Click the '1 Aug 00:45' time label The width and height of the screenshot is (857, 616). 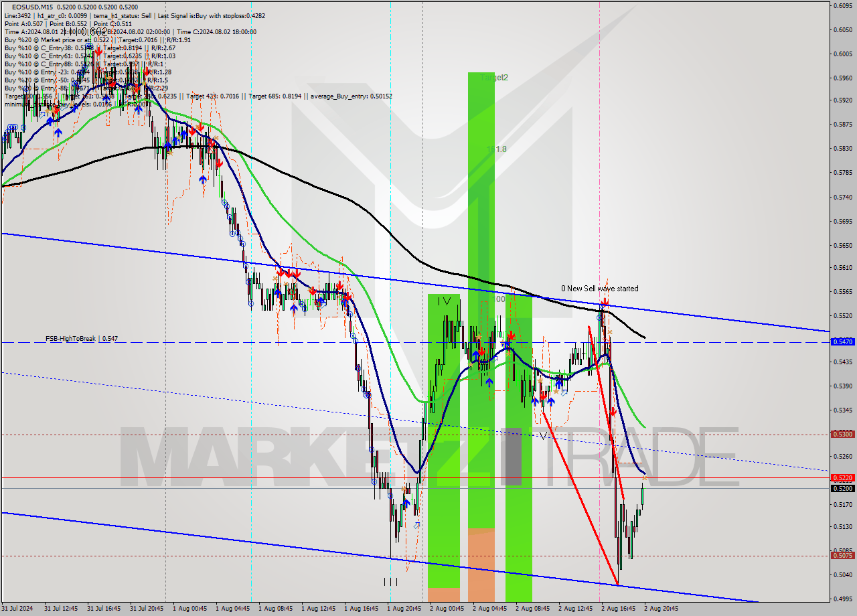click(x=190, y=609)
